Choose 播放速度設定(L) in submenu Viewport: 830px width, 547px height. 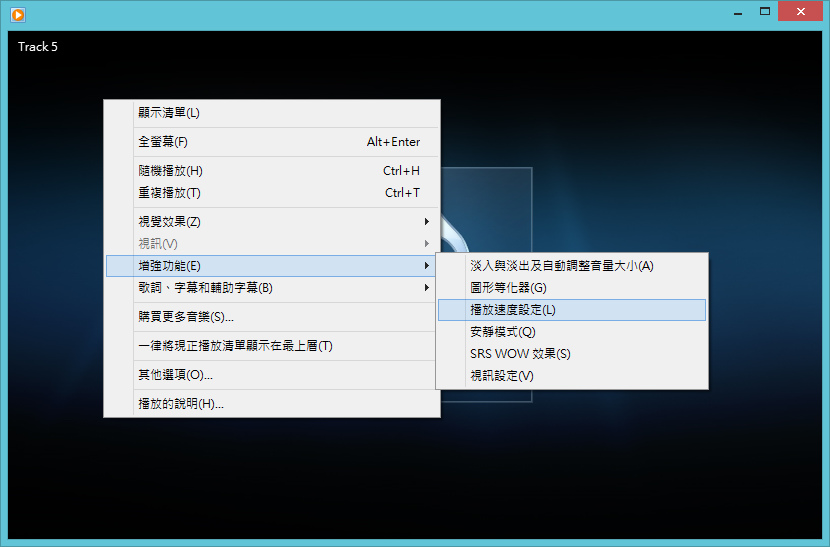coord(572,310)
